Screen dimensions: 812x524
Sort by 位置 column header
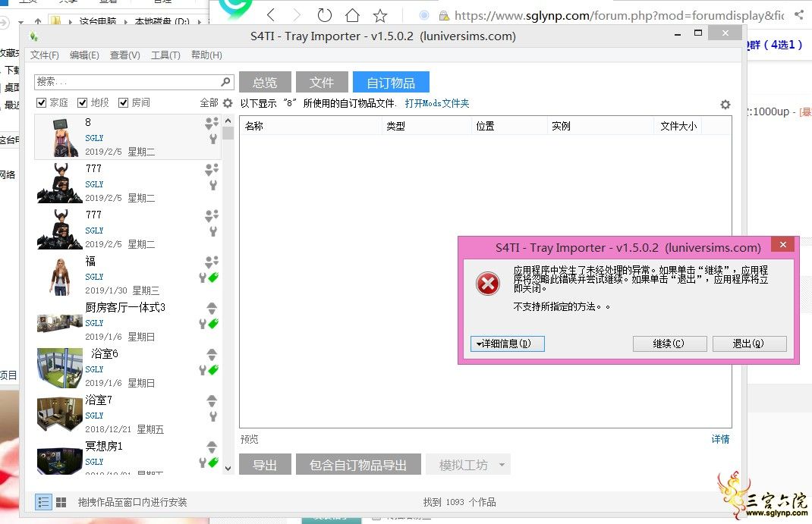point(509,126)
